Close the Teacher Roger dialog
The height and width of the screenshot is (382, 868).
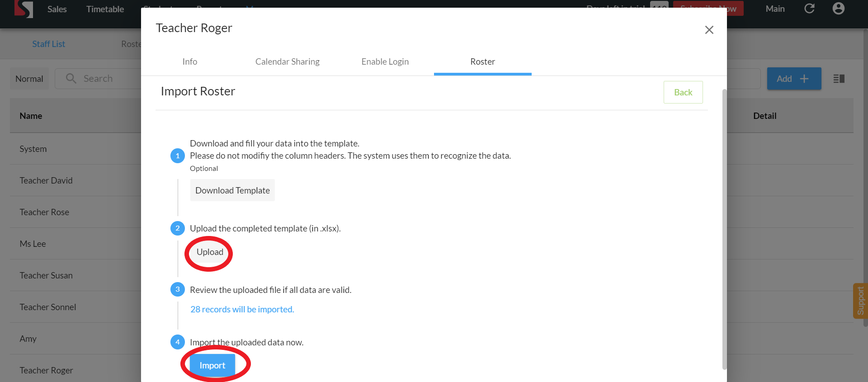point(709,30)
